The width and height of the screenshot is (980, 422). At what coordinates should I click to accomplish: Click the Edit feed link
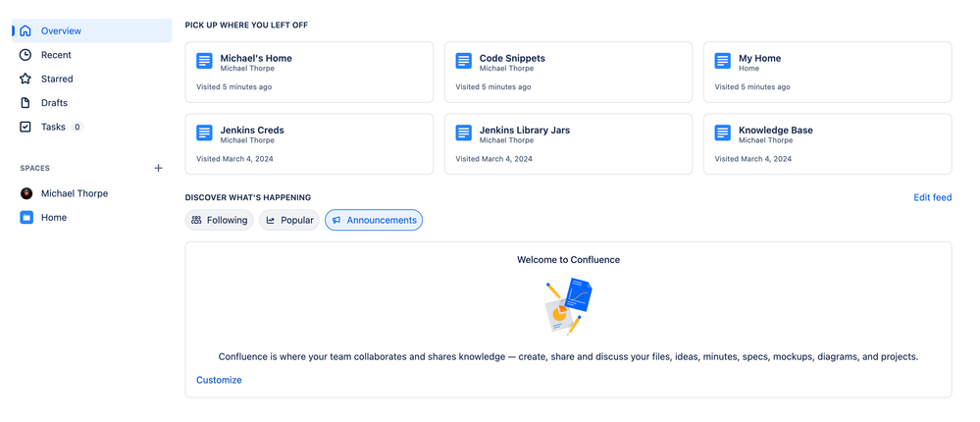click(933, 197)
